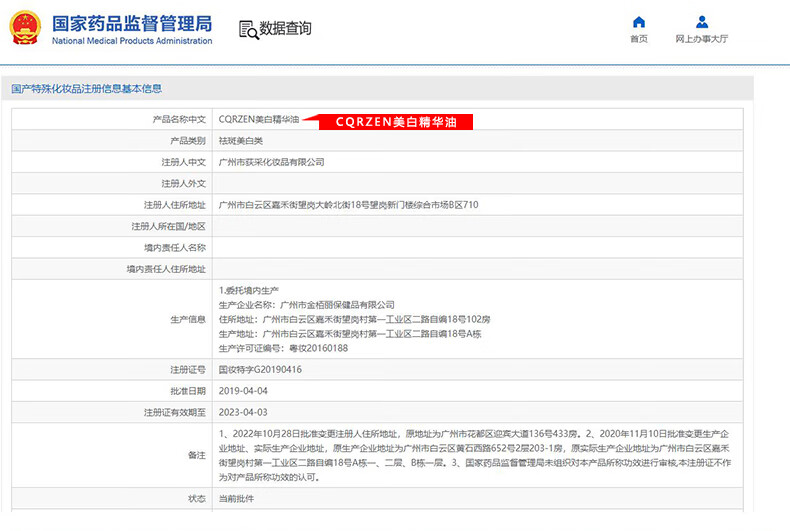Select the 注册人所在国/地区 label
This screenshot has width=790, height=531.
[169, 226]
